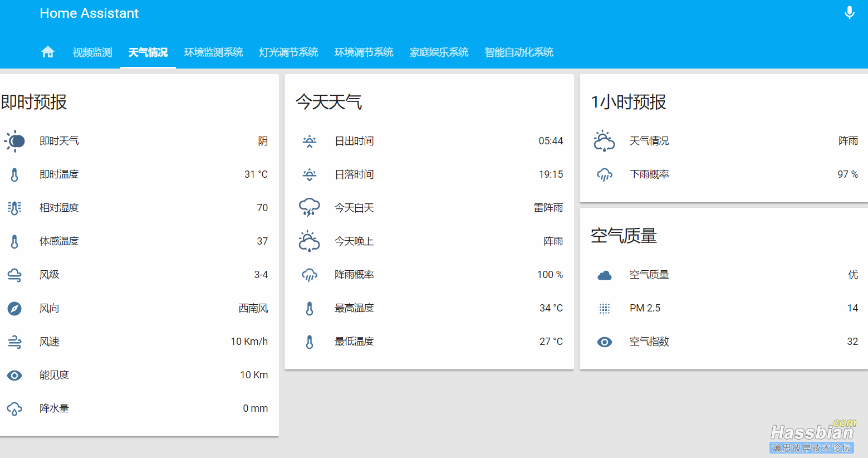Click the wind icon beside 风级
868x458 pixels.
tap(14, 275)
